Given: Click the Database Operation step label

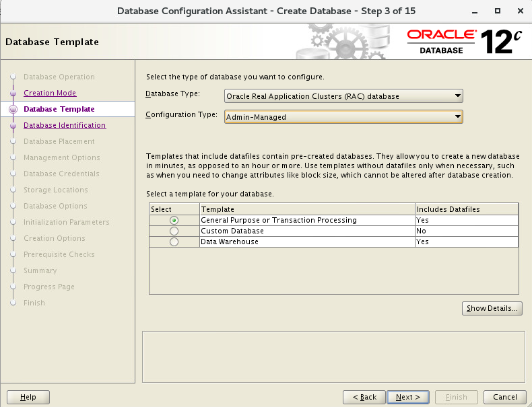Looking at the screenshot, I should pyautogui.click(x=59, y=77).
